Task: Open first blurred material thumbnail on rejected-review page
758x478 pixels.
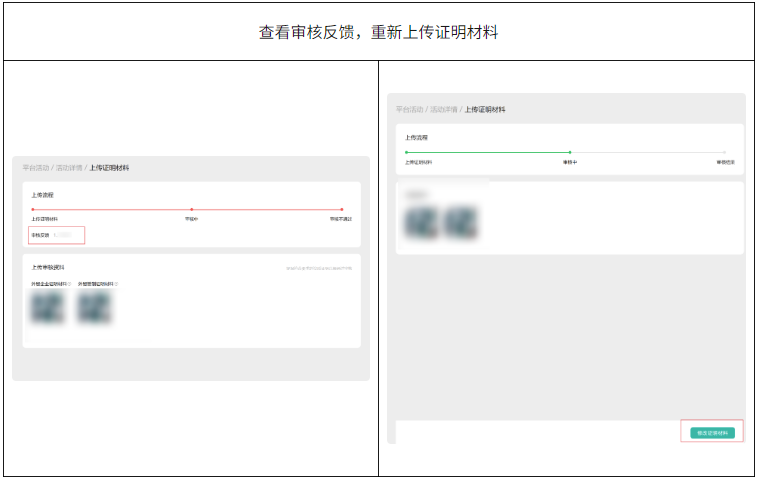Action: pos(48,308)
